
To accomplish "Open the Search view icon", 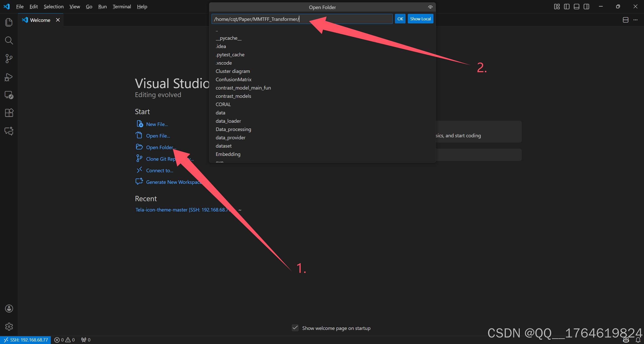I will pyautogui.click(x=9, y=40).
